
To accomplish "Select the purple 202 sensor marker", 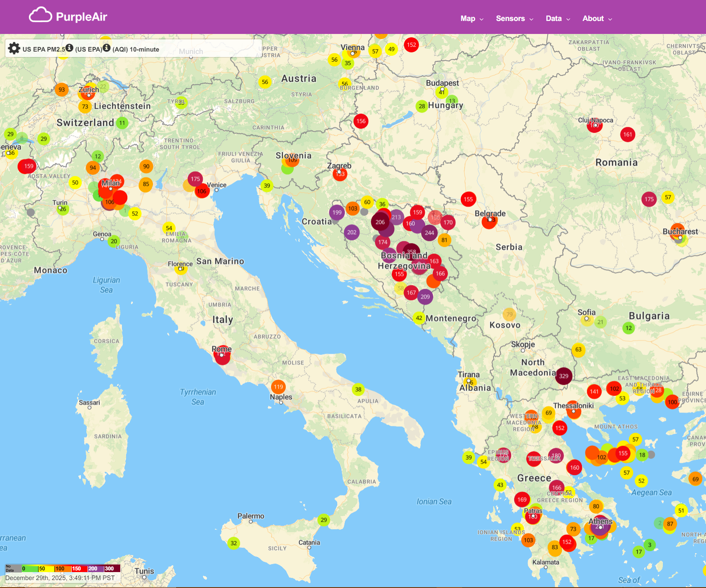I will tap(352, 232).
